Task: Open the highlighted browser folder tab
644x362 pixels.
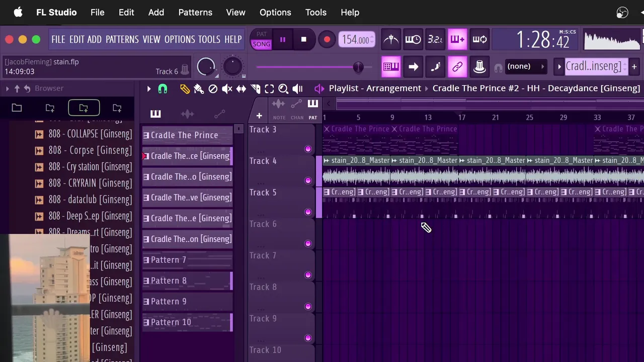Action: click(84, 108)
